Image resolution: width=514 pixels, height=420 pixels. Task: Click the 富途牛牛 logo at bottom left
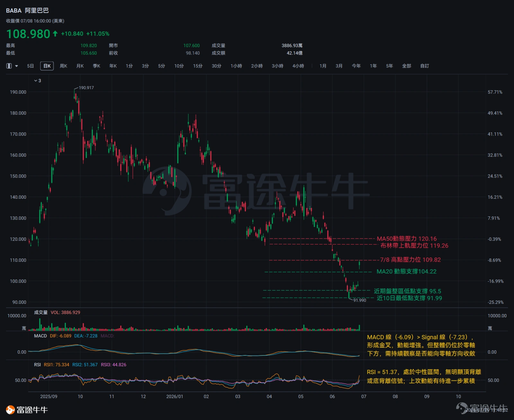[27, 410]
